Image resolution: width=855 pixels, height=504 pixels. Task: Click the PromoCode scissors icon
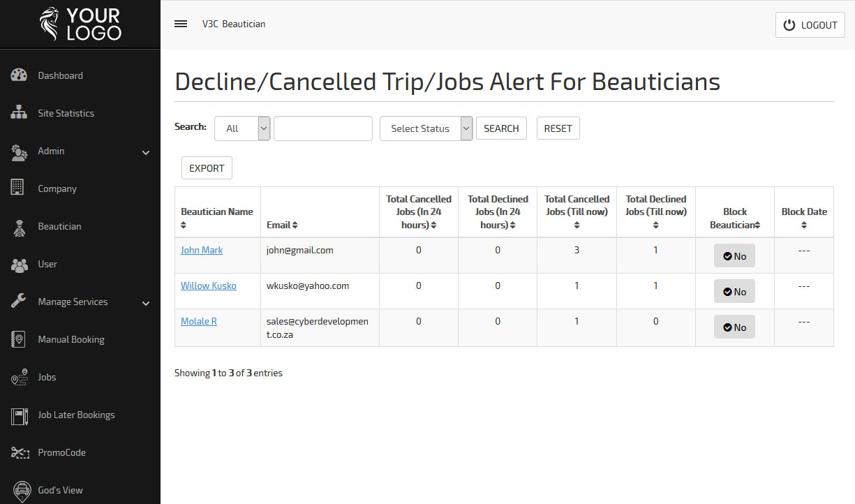[x=19, y=452]
